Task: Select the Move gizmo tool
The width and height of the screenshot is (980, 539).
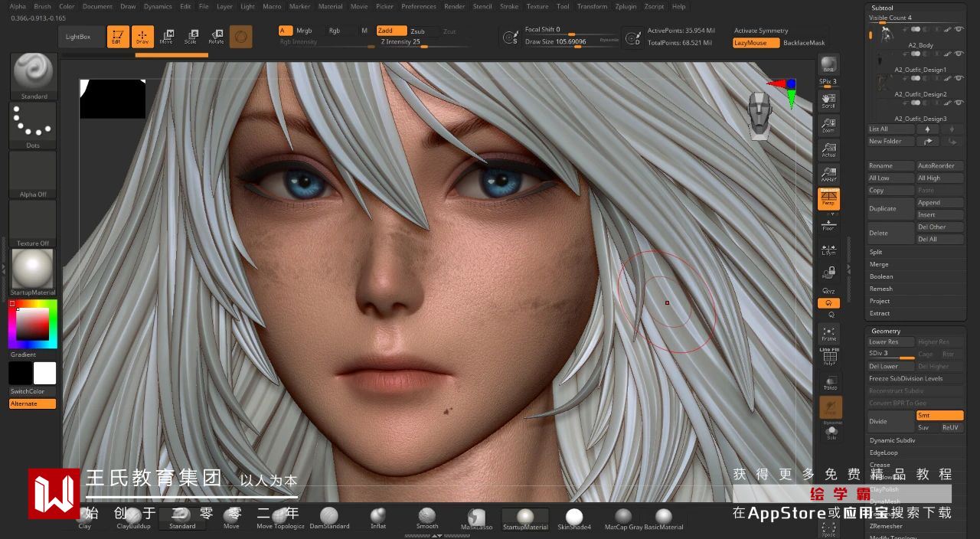Action: pos(166,36)
